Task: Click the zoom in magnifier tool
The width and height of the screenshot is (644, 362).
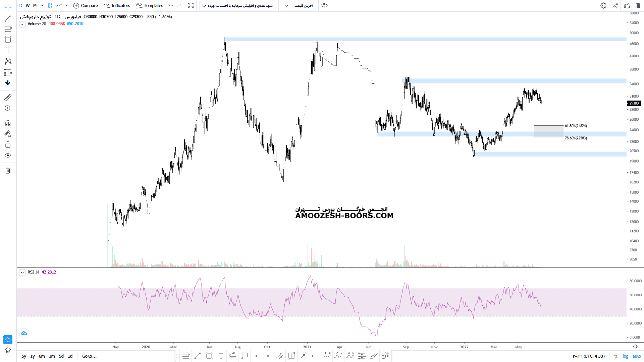Action: (8, 108)
